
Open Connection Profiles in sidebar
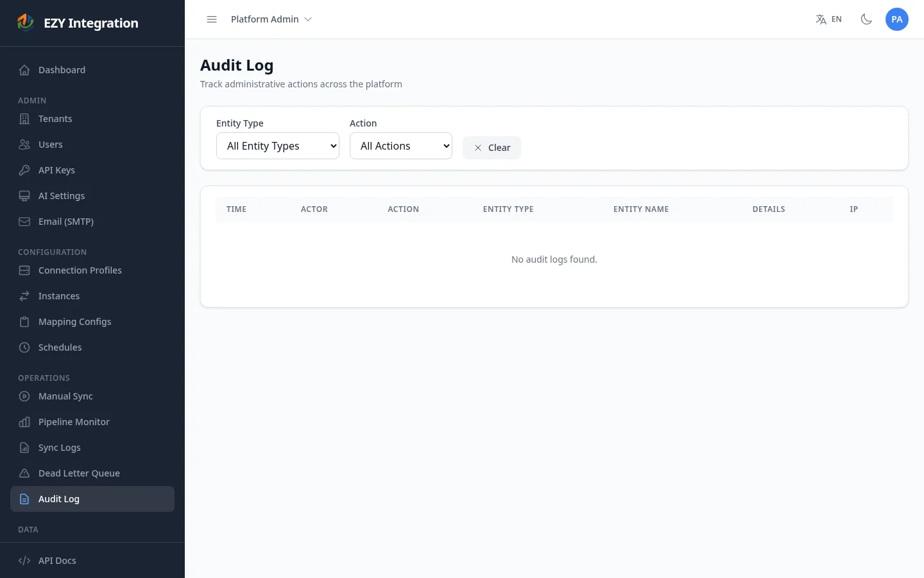(x=92, y=270)
